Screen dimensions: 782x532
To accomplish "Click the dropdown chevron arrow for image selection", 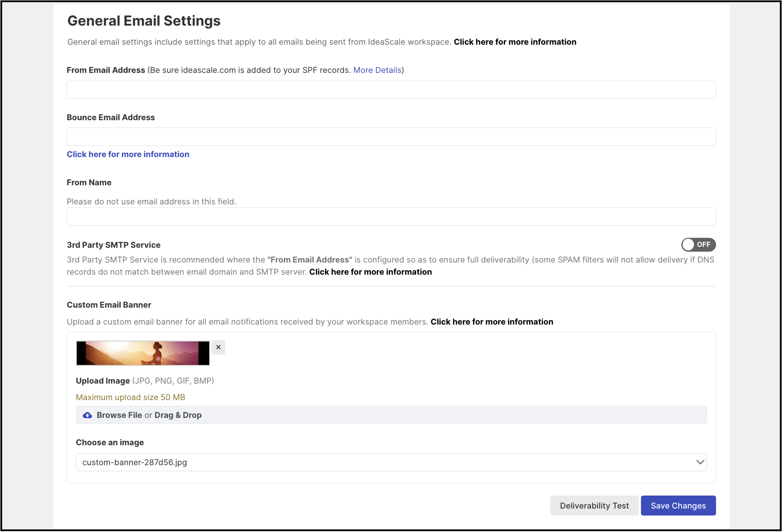I will pyautogui.click(x=700, y=462).
